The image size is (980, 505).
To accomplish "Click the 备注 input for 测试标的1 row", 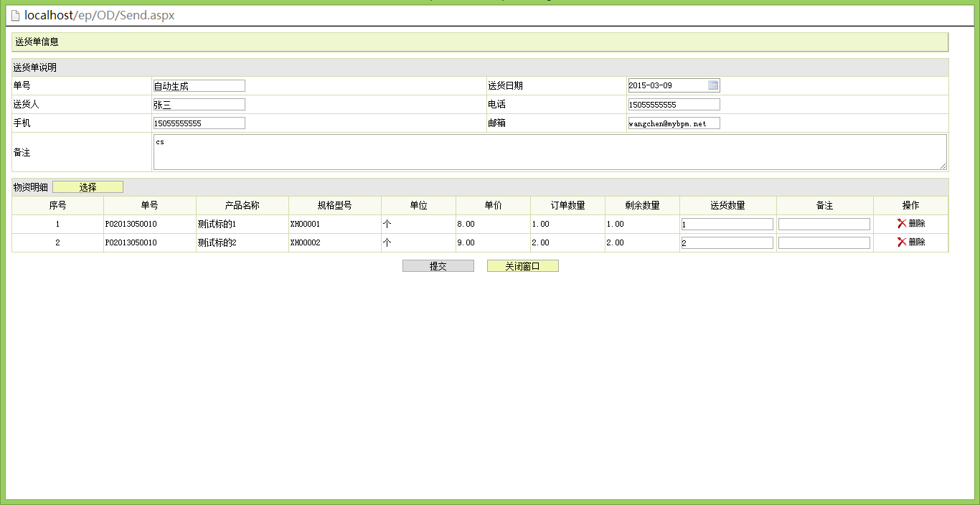I will [824, 225].
